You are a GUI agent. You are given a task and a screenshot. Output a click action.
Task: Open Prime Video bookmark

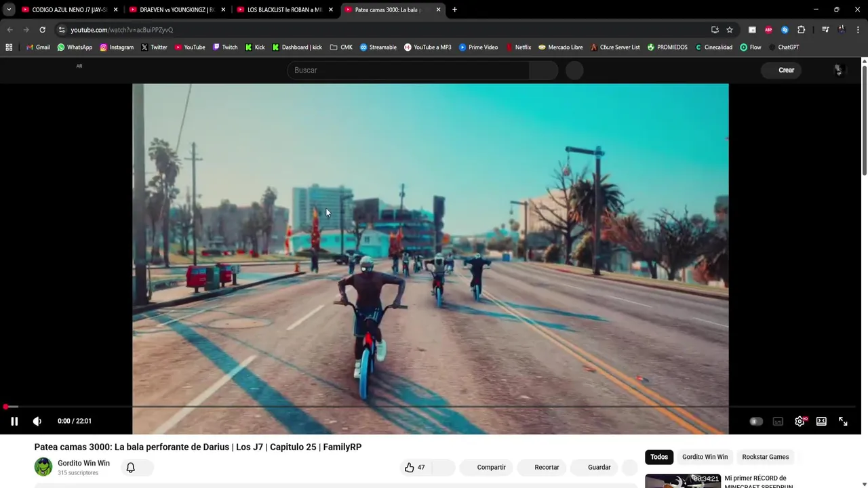478,47
